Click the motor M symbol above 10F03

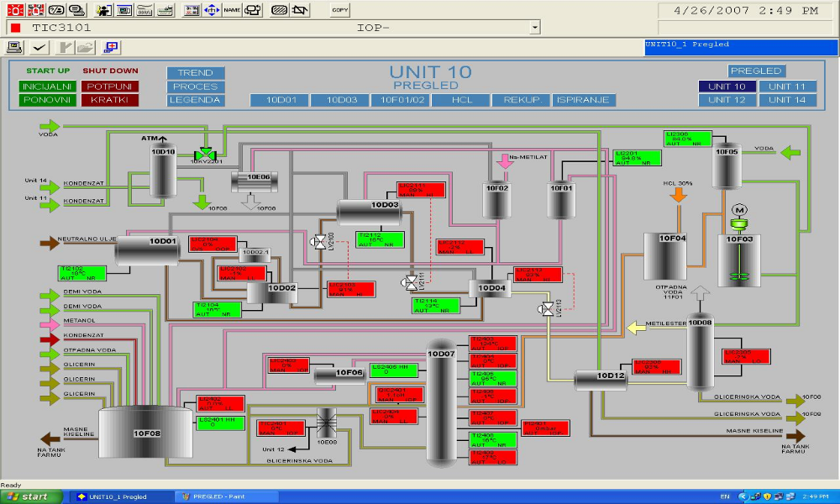pyautogui.click(x=740, y=210)
